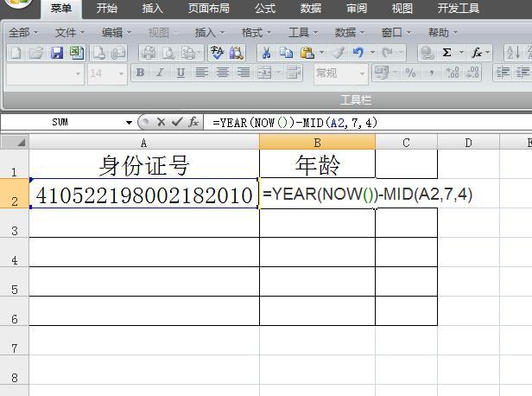The image size is (532, 396).
Task: Click the Align Right icon
Action: pyautogui.click(x=244, y=73)
